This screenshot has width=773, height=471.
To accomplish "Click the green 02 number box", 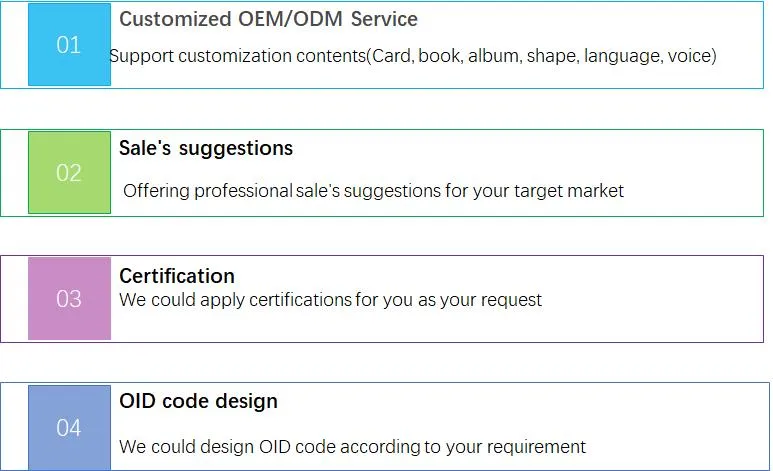I will [x=70, y=173].
